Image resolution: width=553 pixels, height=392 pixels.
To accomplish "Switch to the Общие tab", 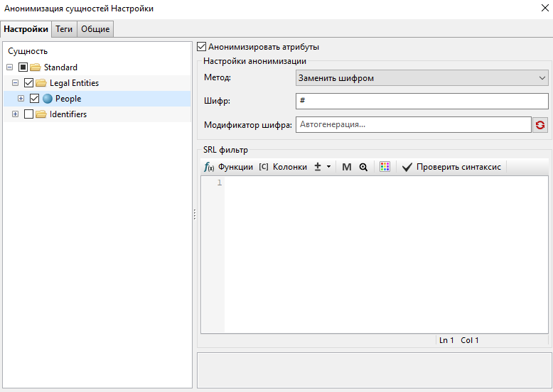I will coord(95,29).
